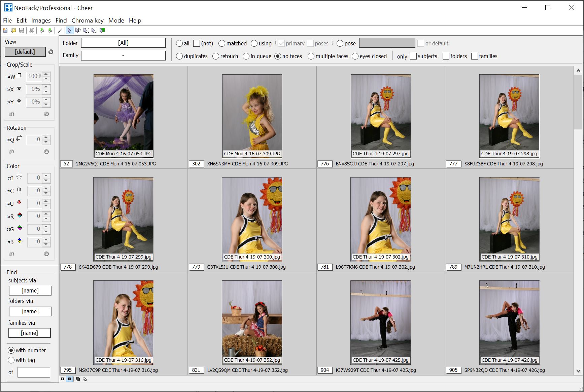Click the contrast half-circle icon next to ¤C

click(19, 190)
